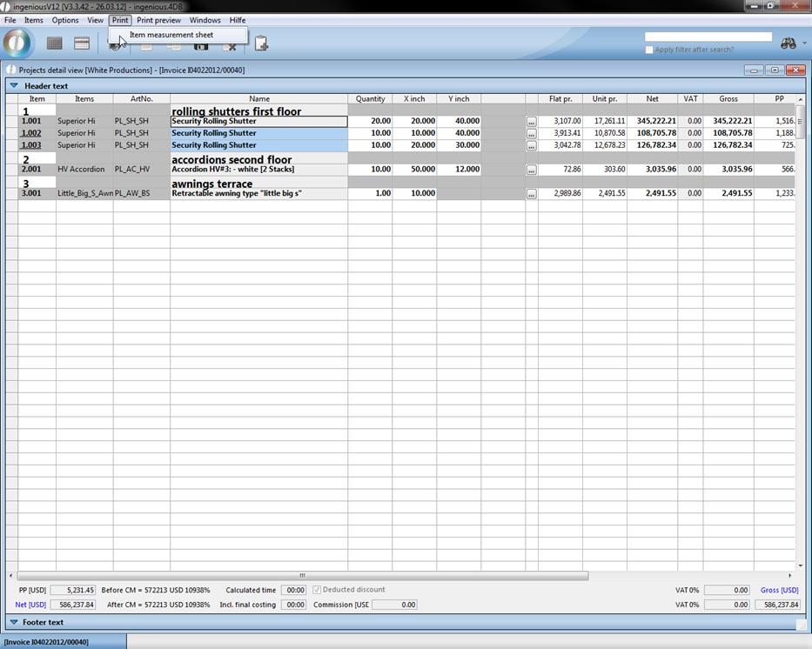Click ellipsis button on Retractable awning row
Viewport: 812px width, 649px height.
pos(531,194)
